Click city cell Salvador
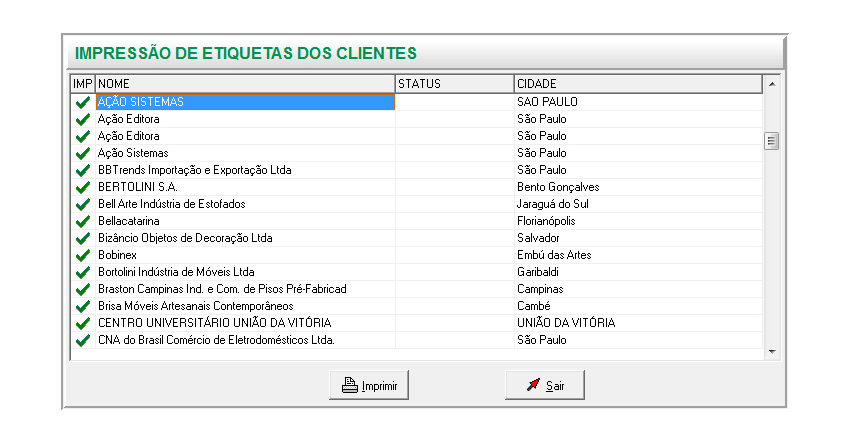 [639, 238]
